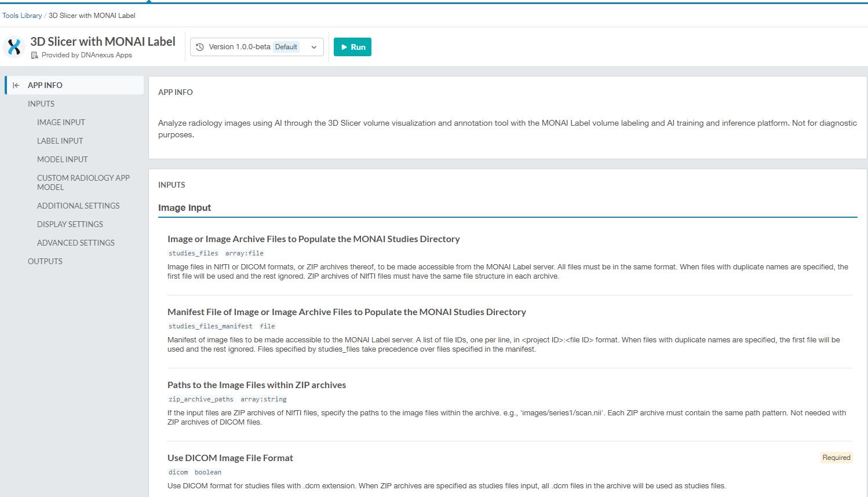Select MODEL INPUT in side navigation
This screenshot has height=497, width=868.
(63, 159)
